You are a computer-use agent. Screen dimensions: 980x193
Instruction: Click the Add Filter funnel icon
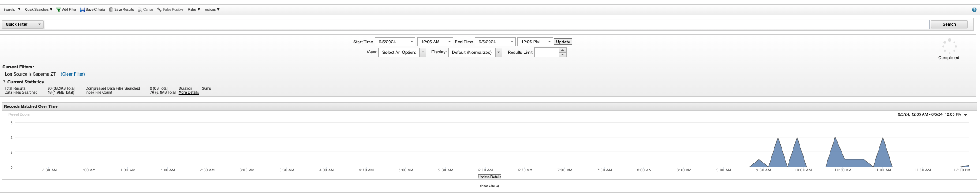[58, 10]
